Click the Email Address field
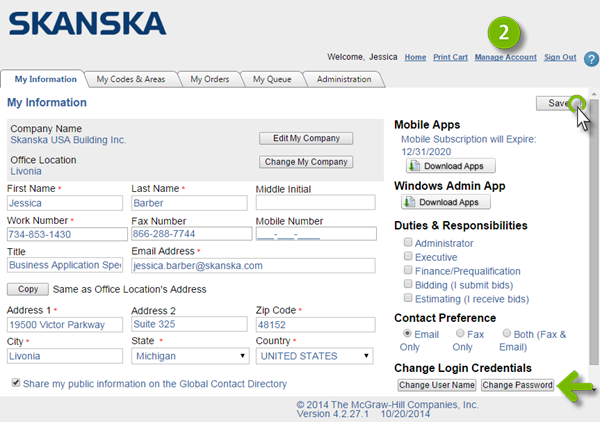Image resolution: width=600 pixels, height=422 pixels. tap(253, 266)
